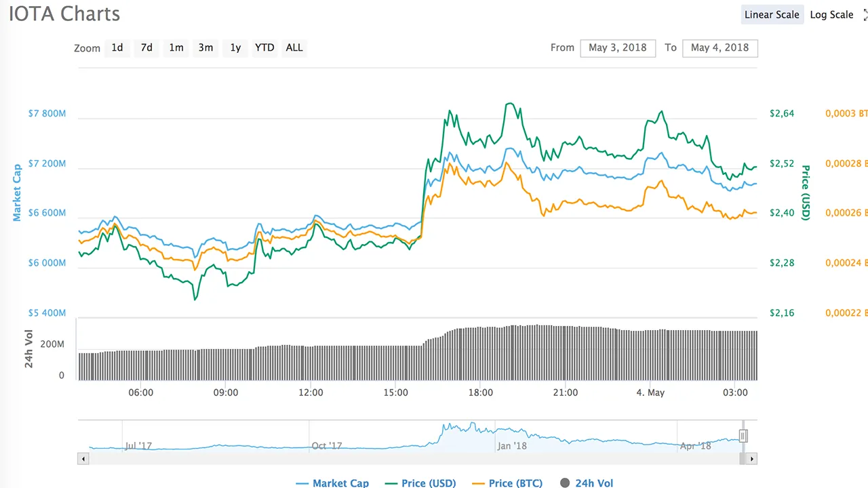Click the 21:00 time axis label

[566, 392]
